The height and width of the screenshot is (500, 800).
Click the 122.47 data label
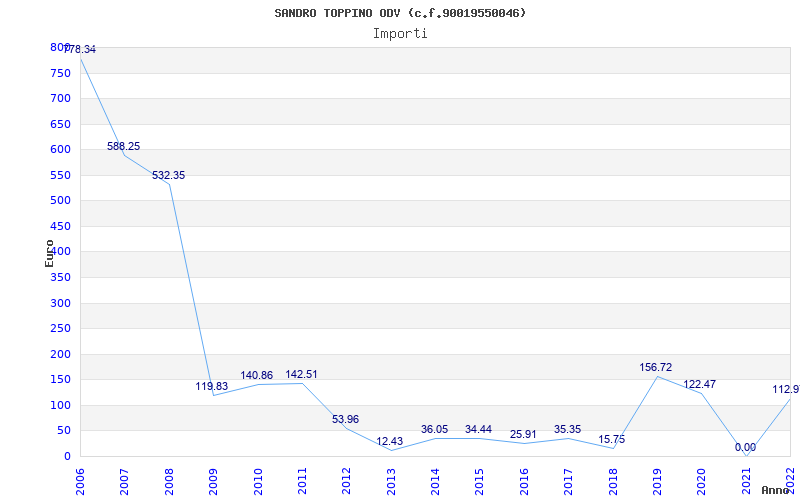[699, 385]
